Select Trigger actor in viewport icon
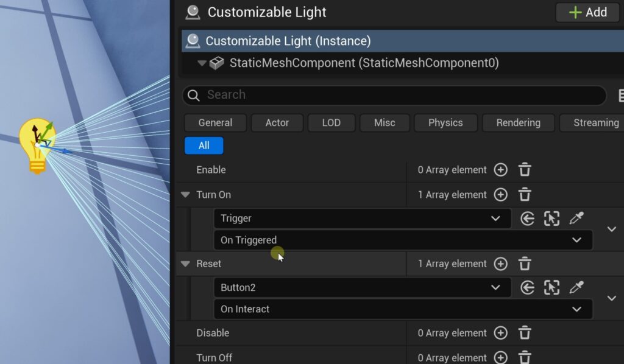Screen dimensions: 624x364 551,219
